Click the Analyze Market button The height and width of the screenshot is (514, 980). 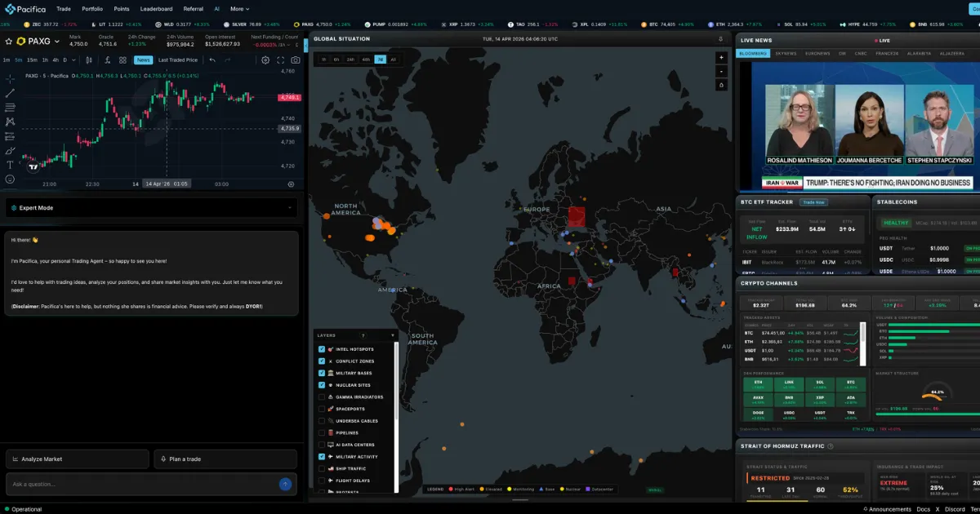78,459
